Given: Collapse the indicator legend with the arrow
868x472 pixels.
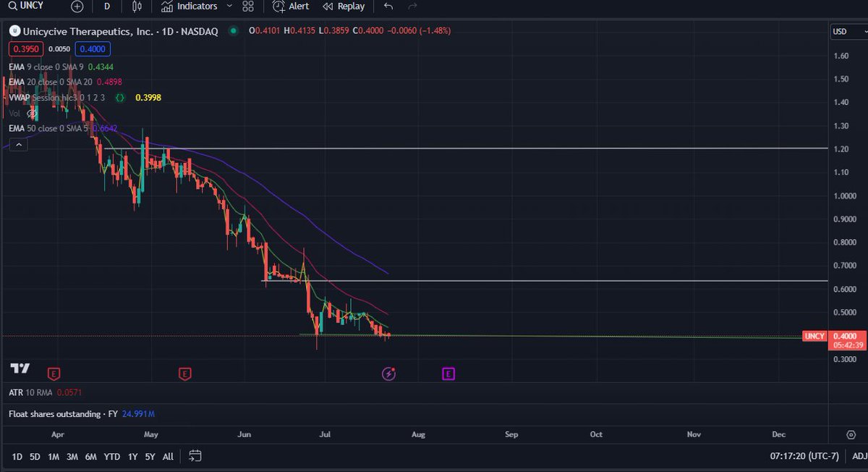Looking at the screenshot, I should click(18, 144).
